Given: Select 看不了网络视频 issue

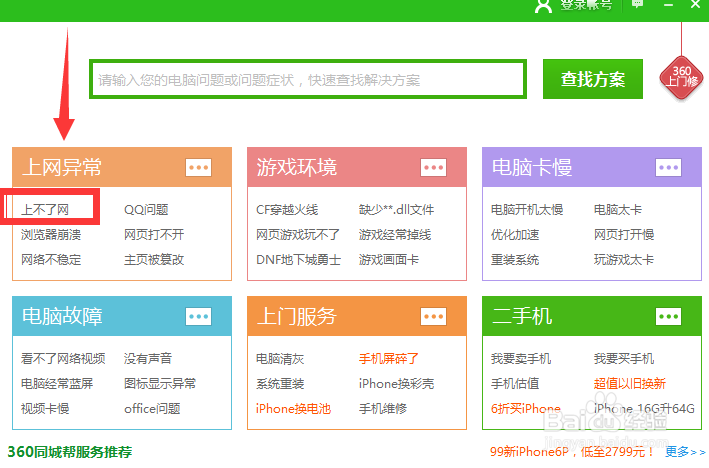Looking at the screenshot, I should click(63, 359).
